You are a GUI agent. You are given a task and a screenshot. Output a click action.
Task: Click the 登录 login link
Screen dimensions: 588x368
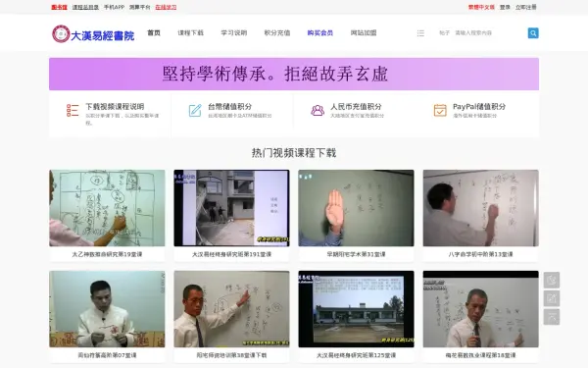505,7
